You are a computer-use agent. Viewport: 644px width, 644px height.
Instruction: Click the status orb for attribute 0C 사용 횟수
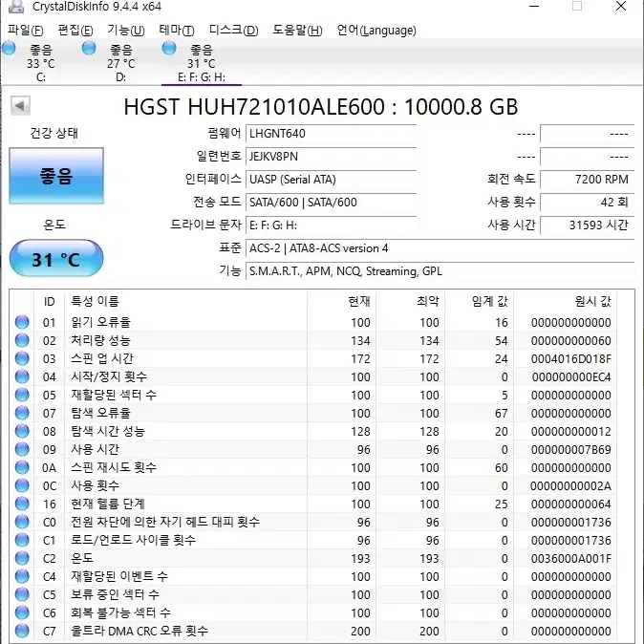pos(22,485)
